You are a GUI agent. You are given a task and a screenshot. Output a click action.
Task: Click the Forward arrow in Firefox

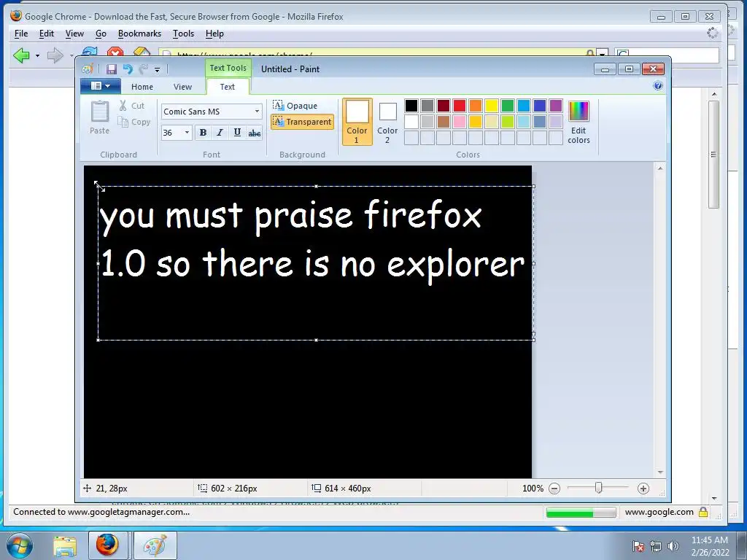click(x=55, y=55)
